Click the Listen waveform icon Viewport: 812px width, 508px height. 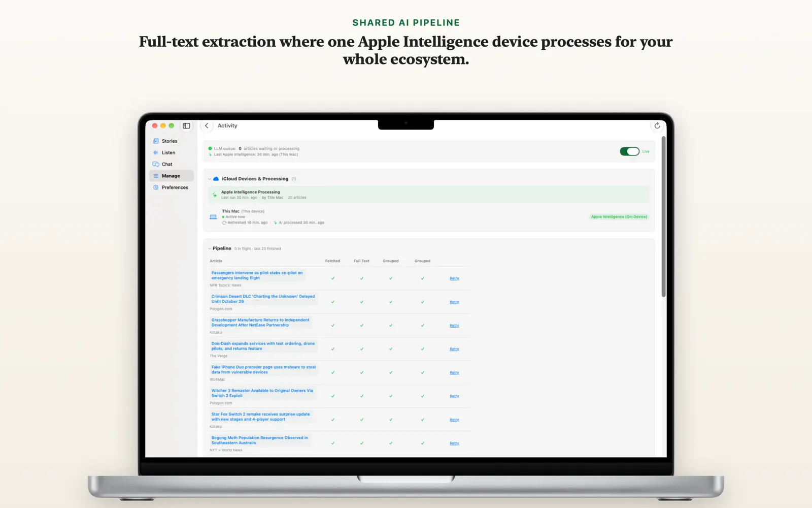point(156,152)
